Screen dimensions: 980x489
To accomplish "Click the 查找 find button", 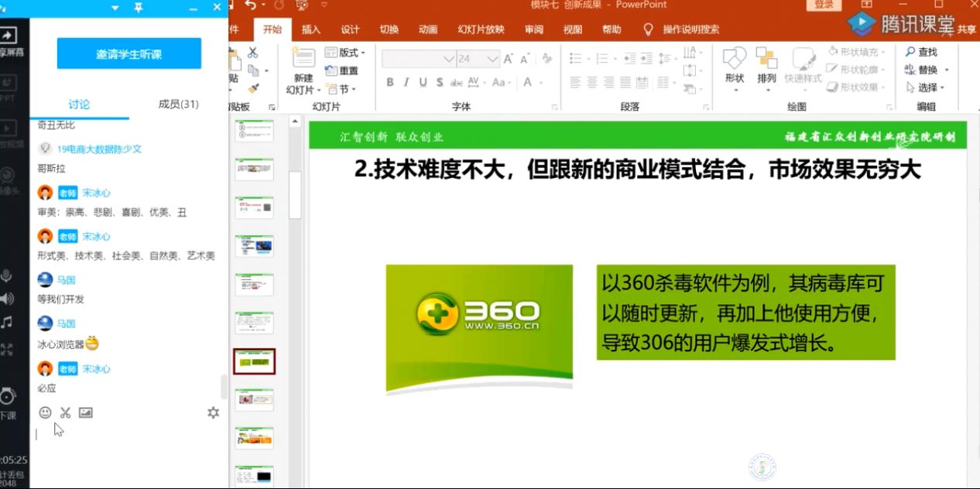I will tap(921, 52).
